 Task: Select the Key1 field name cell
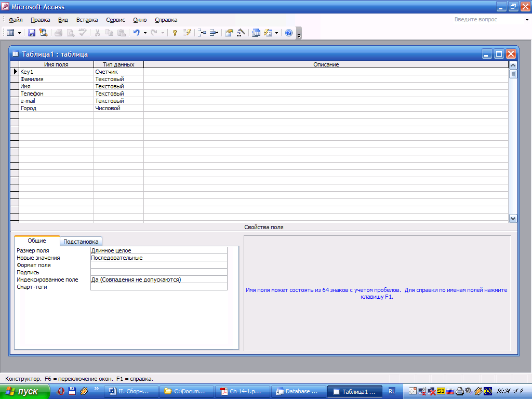[x=56, y=72]
